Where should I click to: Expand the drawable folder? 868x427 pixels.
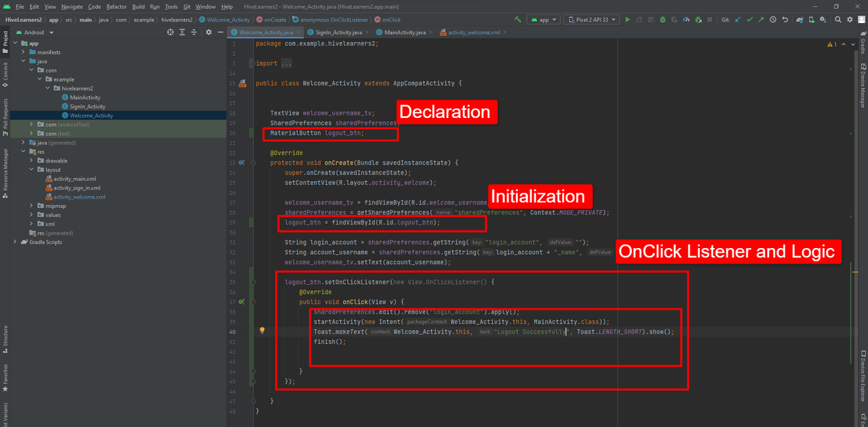pos(32,161)
